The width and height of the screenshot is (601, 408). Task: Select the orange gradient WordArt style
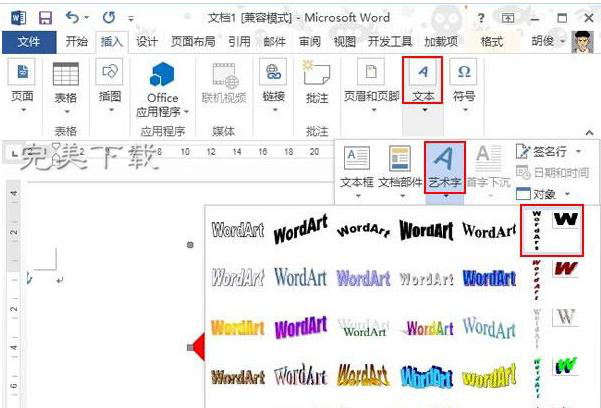pos(238,328)
